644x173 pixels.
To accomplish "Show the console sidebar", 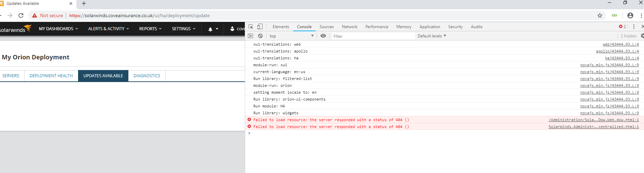I will [251, 36].
